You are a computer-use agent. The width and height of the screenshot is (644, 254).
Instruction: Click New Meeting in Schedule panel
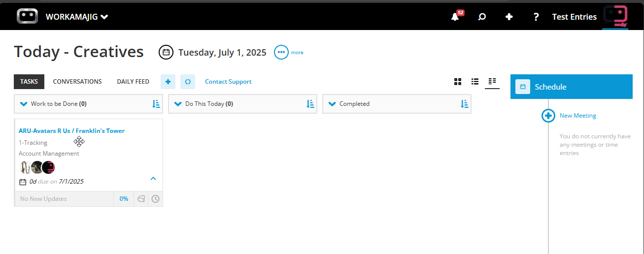click(578, 116)
